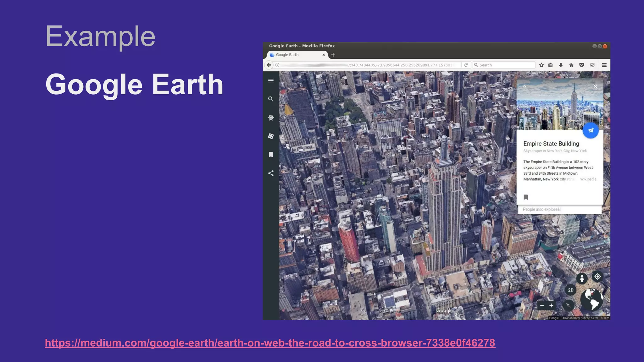This screenshot has height=362, width=644.
Task: Zoom in with the plus button
Action: pos(551,305)
